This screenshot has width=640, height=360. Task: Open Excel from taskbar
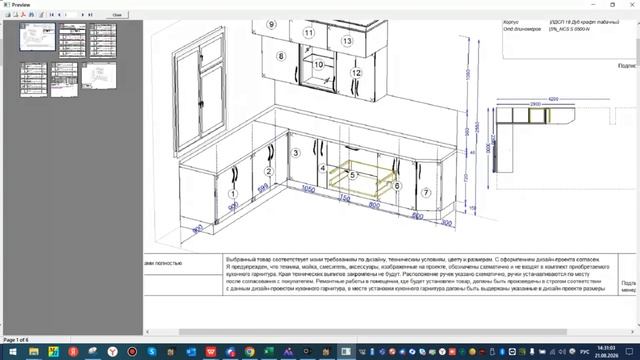269,351
